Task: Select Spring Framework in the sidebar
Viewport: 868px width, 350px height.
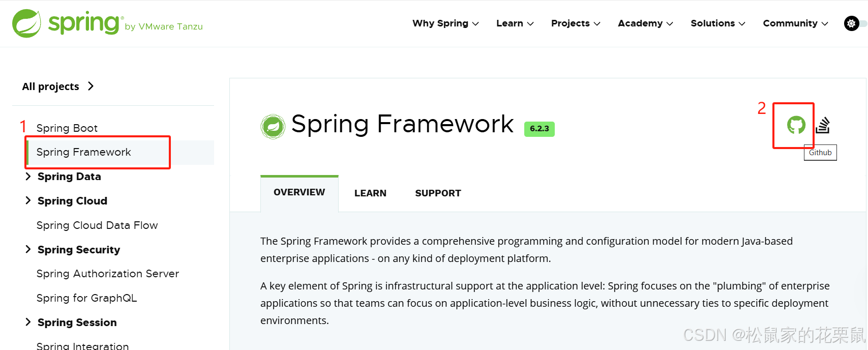Action: tap(120, 152)
